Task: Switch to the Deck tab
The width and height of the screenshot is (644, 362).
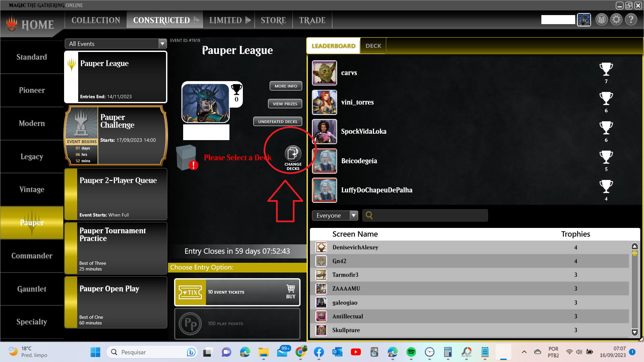Action: (x=373, y=46)
